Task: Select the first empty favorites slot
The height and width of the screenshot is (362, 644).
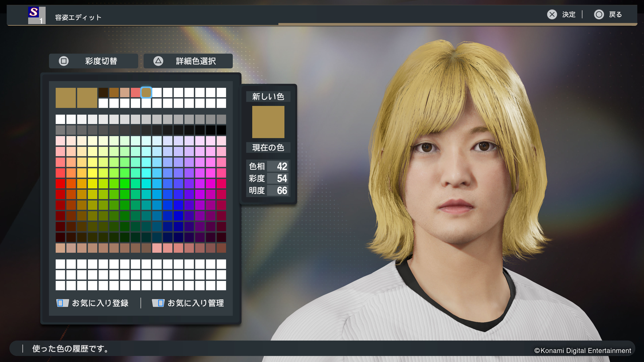Action: pyautogui.click(x=60, y=264)
